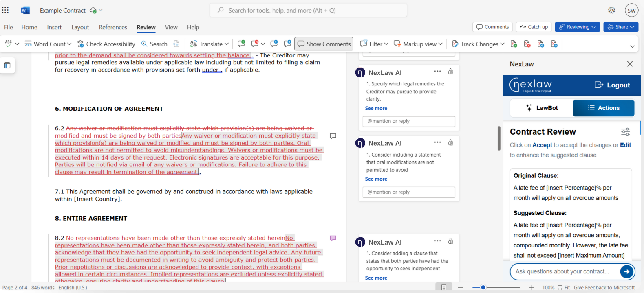Click the document save status icon
The height and width of the screenshot is (293, 644).
coord(93,11)
